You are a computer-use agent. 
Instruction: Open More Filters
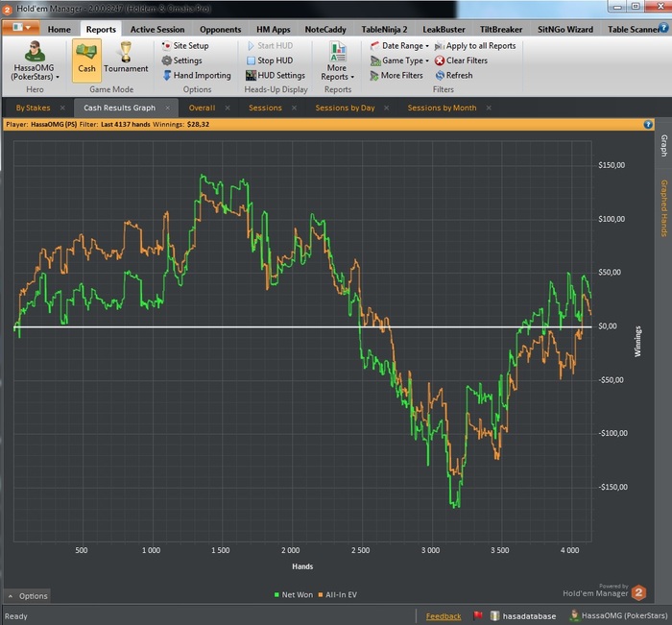tap(396, 76)
